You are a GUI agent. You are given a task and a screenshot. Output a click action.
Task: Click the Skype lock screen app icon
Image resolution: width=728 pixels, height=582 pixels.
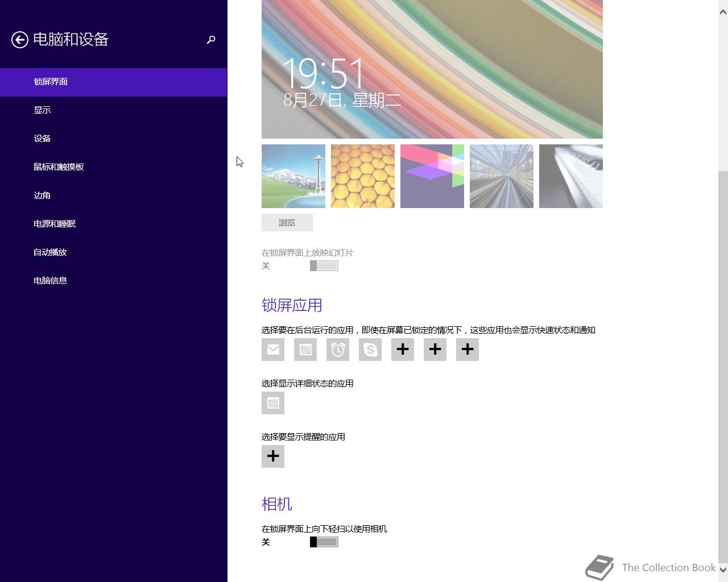tap(370, 350)
